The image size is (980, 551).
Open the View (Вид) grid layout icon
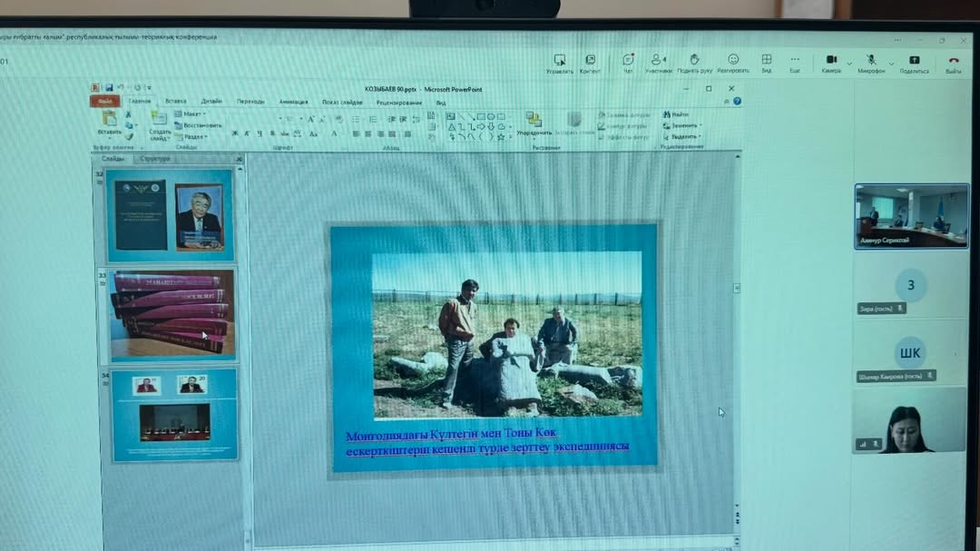pos(767,60)
